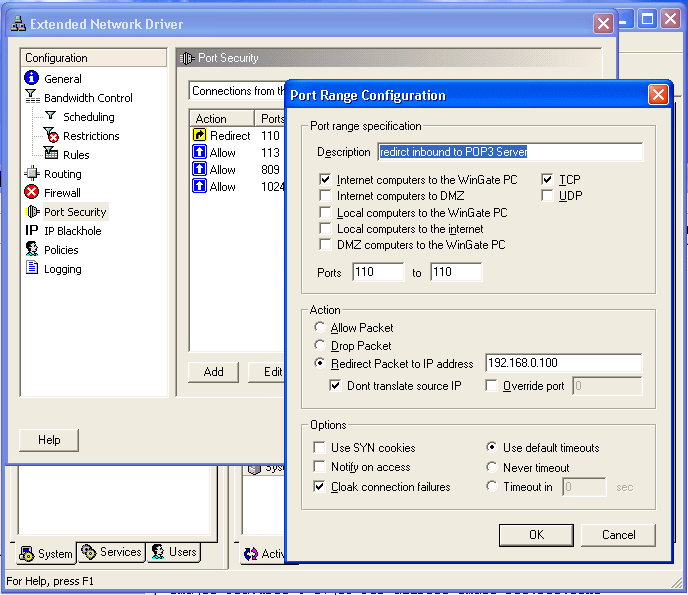The height and width of the screenshot is (595, 688).
Task: Check Internet computers to DMZ
Action: pyautogui.click(x=325, y=195)
